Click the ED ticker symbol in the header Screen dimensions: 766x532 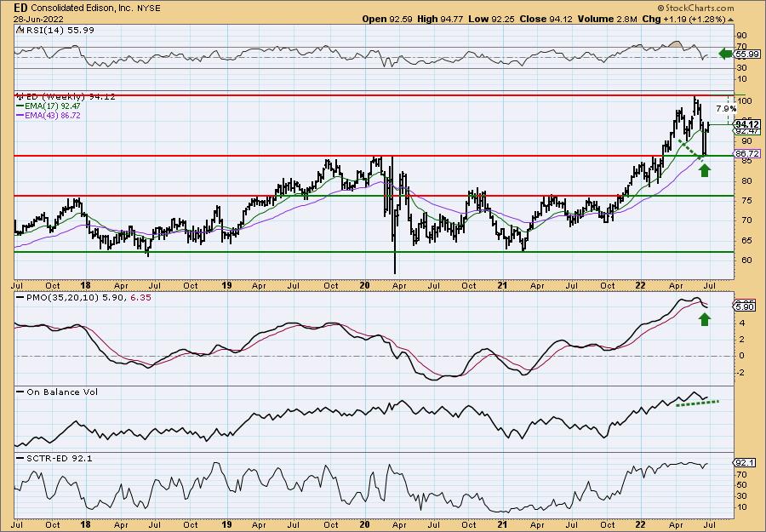(x=20, y=8)
